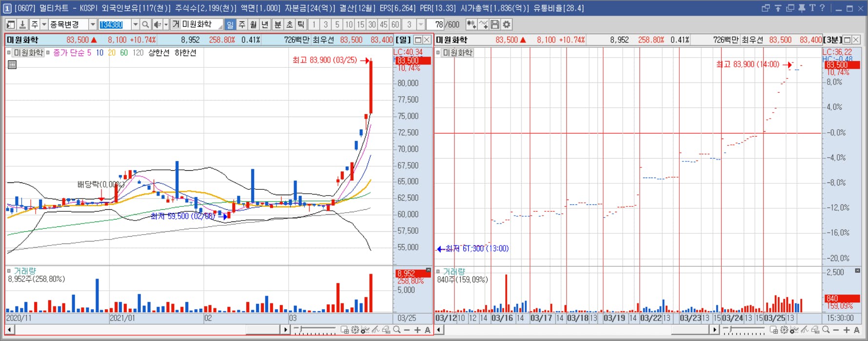Screen dimensions: 868x341
Task: Open dropdown next to the 주 selector
Action: [44, 24]
